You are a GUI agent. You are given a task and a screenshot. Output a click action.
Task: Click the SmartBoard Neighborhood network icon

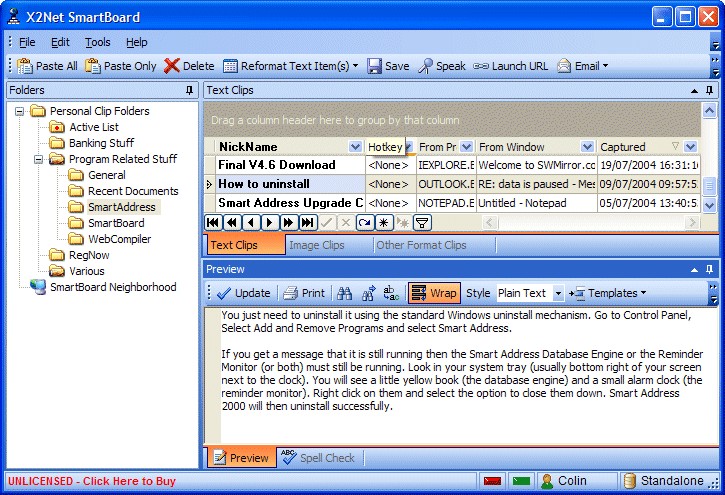coord(38,287)
